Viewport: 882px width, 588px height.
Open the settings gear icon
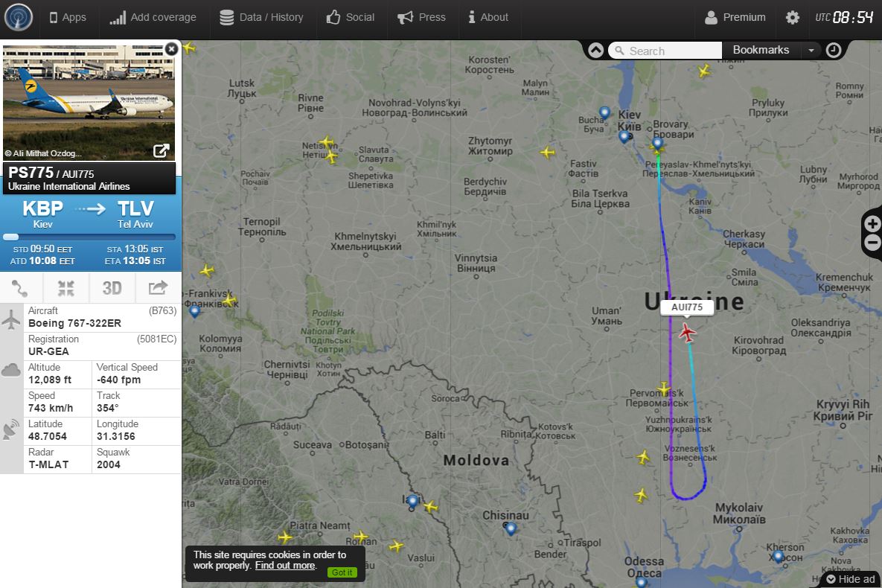click(x=792, y=17)
